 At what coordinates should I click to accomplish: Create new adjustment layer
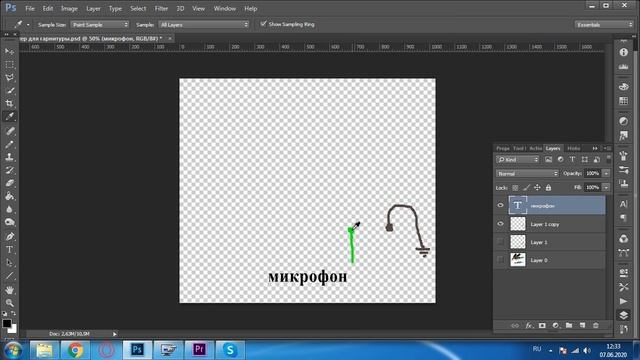[556, 325]
